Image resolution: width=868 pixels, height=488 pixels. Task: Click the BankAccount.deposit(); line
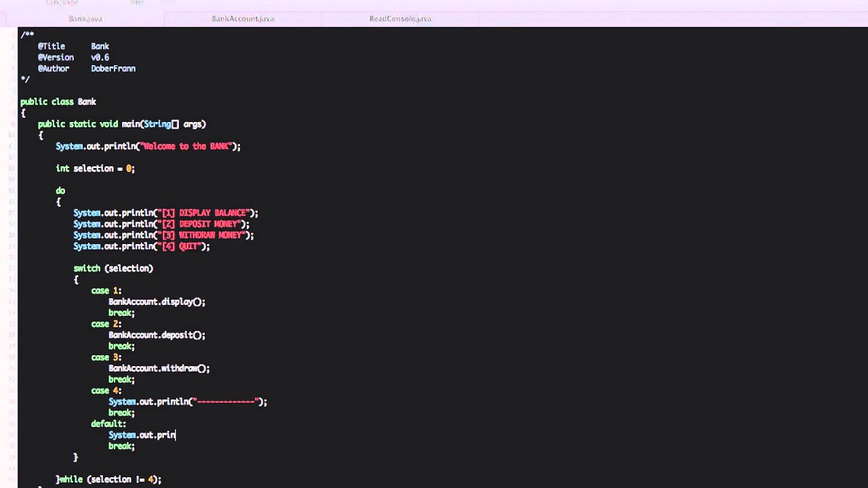coord(157,335)
